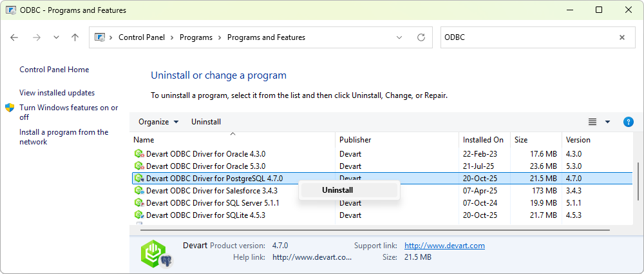
Task: Refresh the Programs and Features list
Action: tap(421, 37)
